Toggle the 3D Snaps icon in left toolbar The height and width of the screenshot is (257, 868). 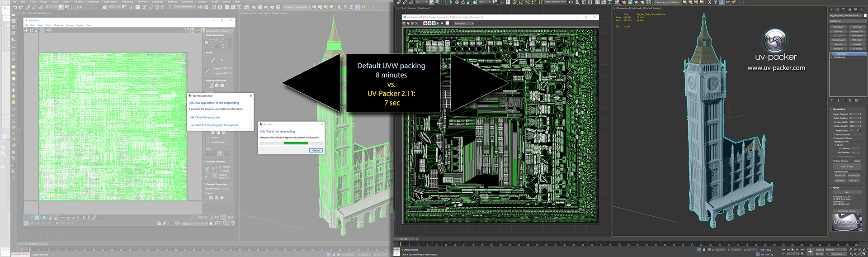[x=145, y=7]
